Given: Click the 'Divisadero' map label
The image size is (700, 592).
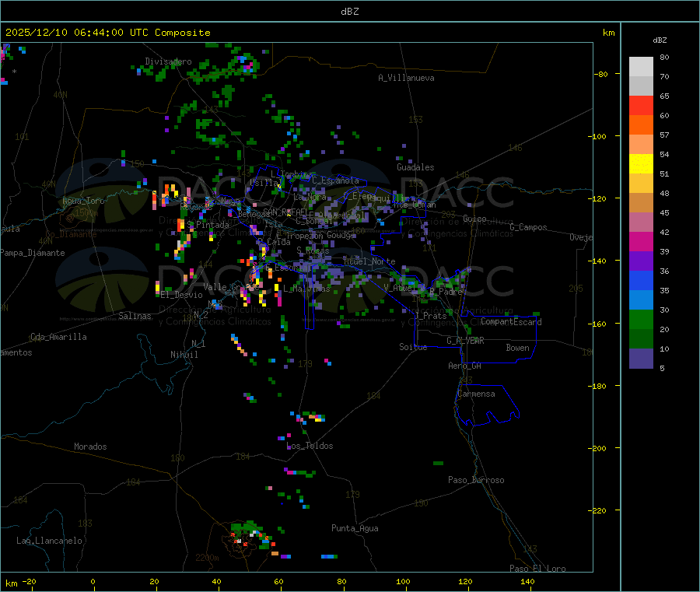Looking at the screenshot, I should (168, 61).
